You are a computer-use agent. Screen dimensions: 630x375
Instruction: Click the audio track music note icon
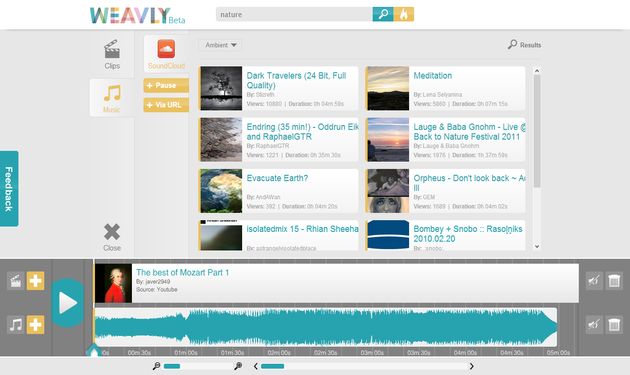coord(15,324)
